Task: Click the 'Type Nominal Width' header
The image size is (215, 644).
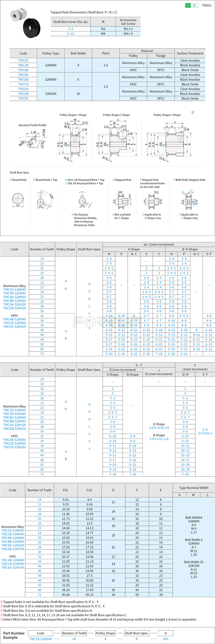Action: 194,488
